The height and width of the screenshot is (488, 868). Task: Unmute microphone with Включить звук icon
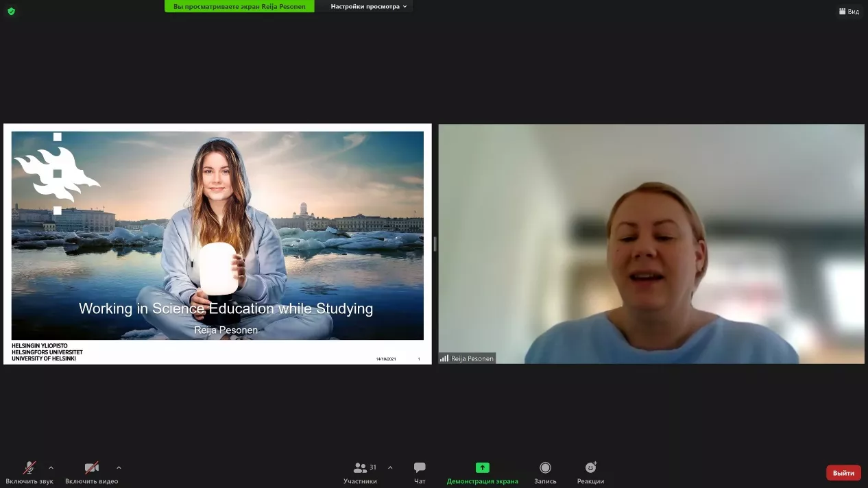click(x=29, y=468)
